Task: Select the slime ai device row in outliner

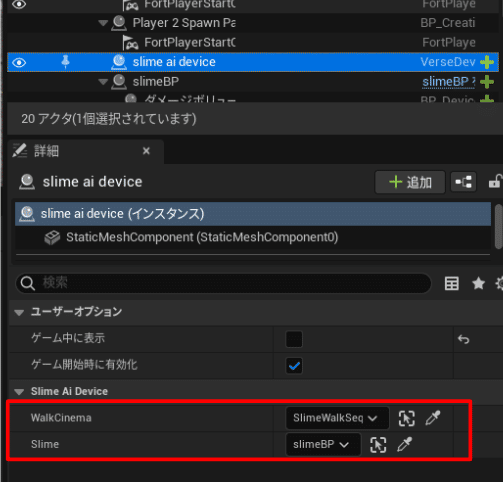Action: [253, 62]
